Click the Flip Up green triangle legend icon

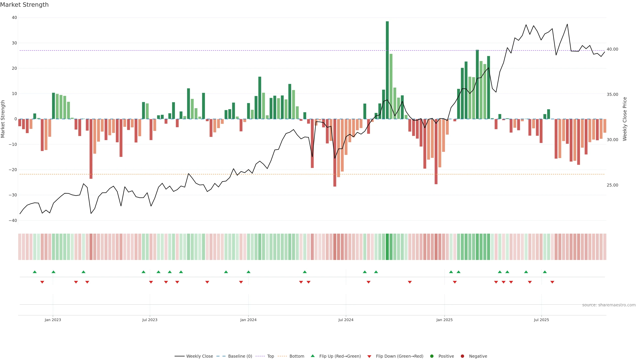tap(312, 356)
